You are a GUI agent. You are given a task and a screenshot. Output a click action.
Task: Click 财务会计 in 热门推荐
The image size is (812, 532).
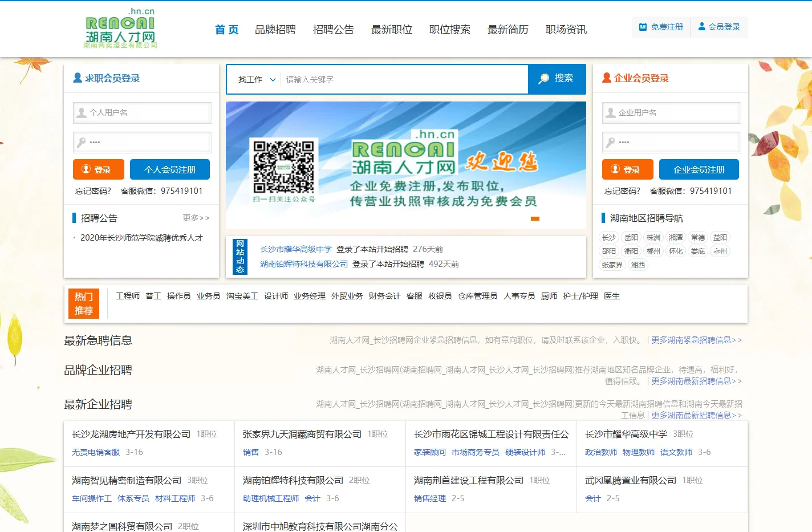coord(385,296)
